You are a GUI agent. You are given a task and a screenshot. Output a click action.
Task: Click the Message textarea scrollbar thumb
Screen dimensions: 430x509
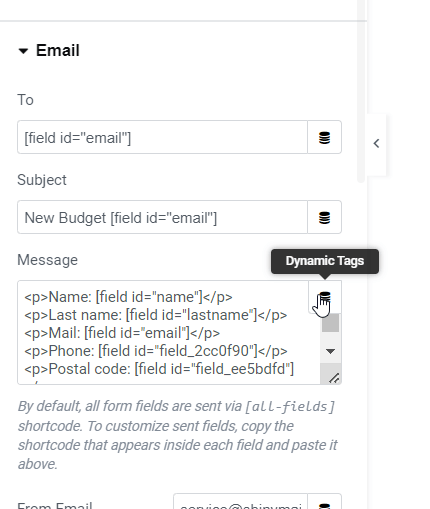pos(330,323)
